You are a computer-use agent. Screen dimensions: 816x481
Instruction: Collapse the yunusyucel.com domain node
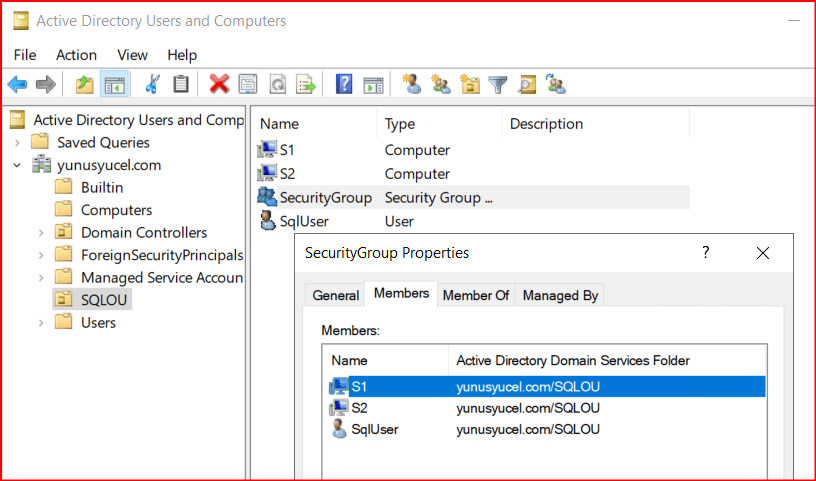(x=17, y=165)
